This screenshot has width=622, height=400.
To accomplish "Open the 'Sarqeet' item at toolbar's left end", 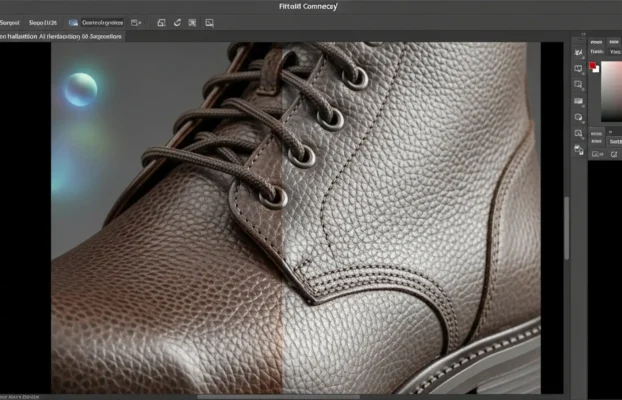I will pyautogui.click(x=10, y=23).
